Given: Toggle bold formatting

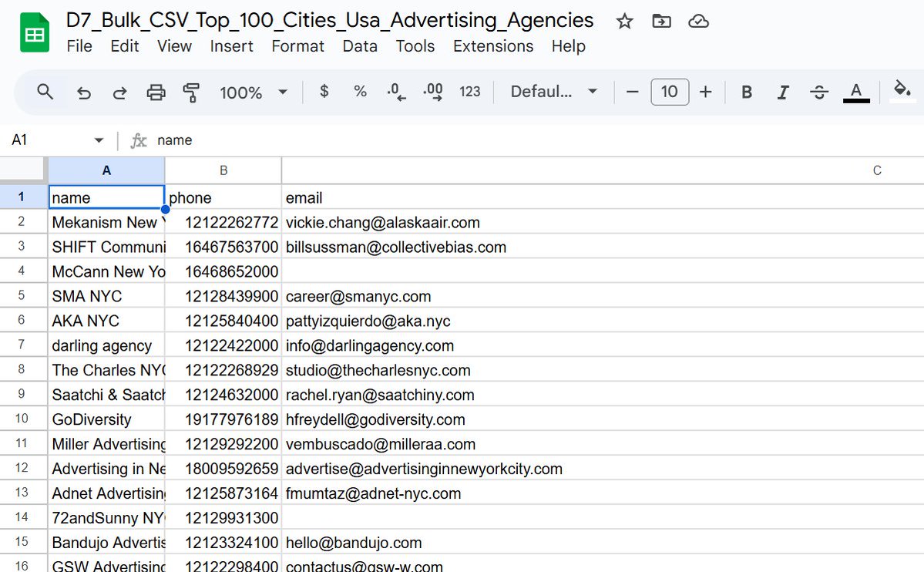Looking at the screenshot, I should click(747, 92).
